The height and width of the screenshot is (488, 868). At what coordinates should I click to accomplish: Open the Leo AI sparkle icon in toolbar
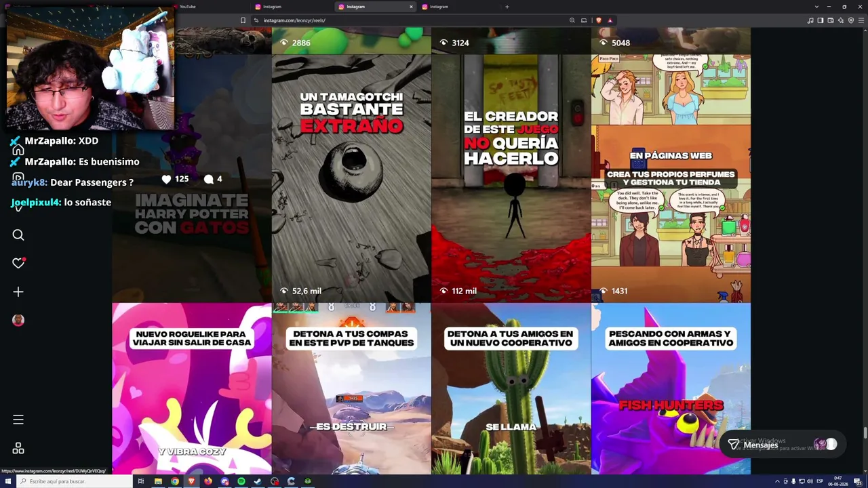(841, 20)
